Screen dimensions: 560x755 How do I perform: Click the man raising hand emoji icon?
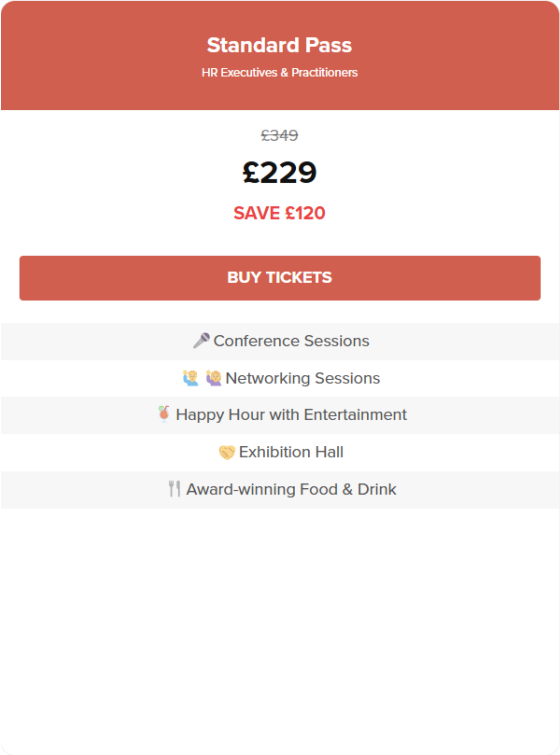click(190, 378)
